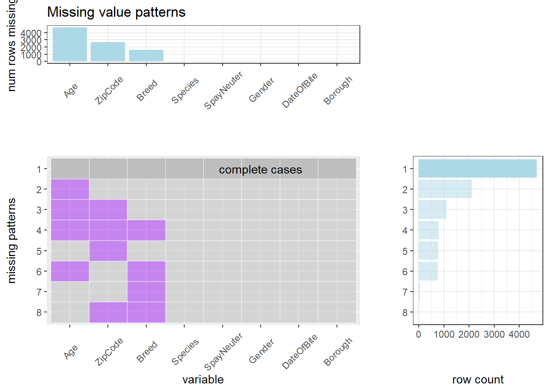Click the row count bar for pattern 2
The image size is (549, 392).
(445, 189)
